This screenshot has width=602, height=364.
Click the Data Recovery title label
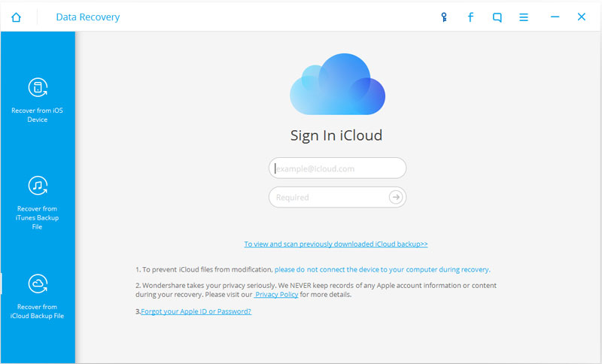[87, 17]
